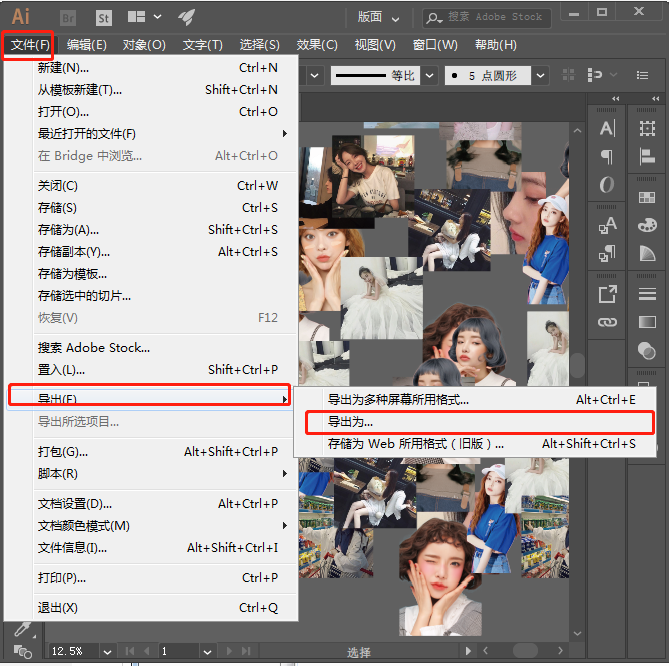The width and height of the screenshot is (669, 666).
Task: Open the Transparency panel icon
Action: click(647, 351)
